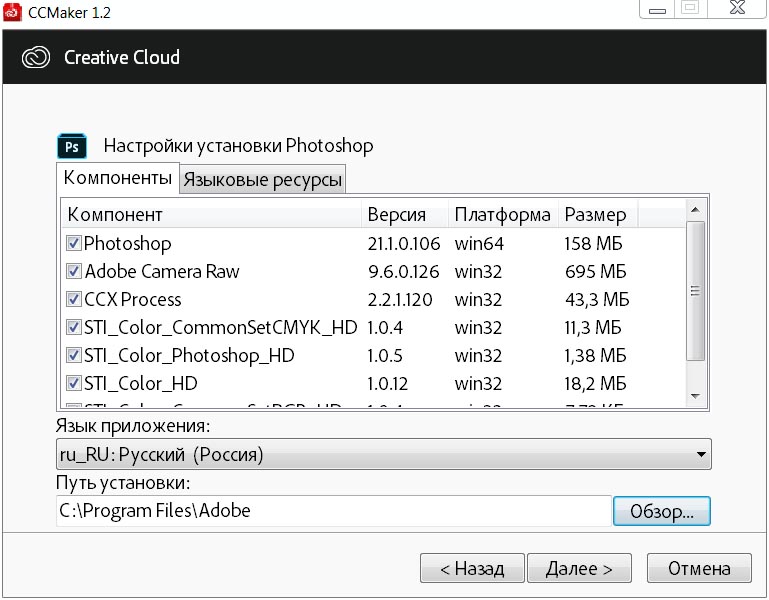Click the scrollbar down arrow in component list
The height and width of the screenshot is (600, 769).
coord(695,396)
